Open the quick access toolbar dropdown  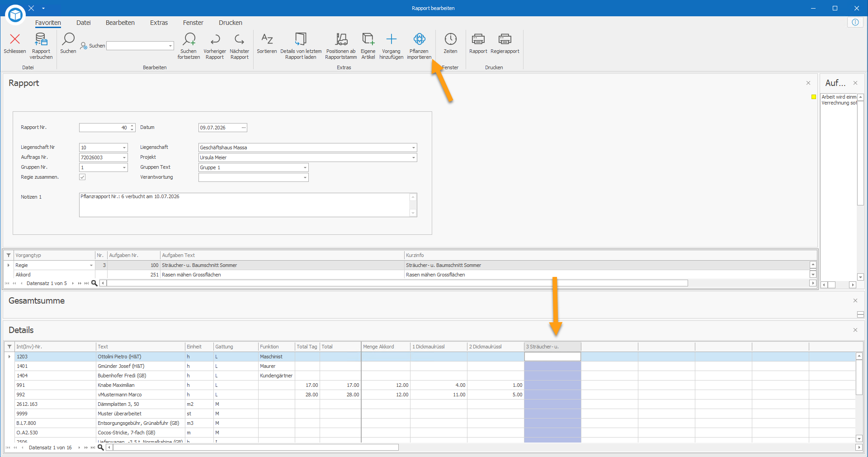(43, 8)
